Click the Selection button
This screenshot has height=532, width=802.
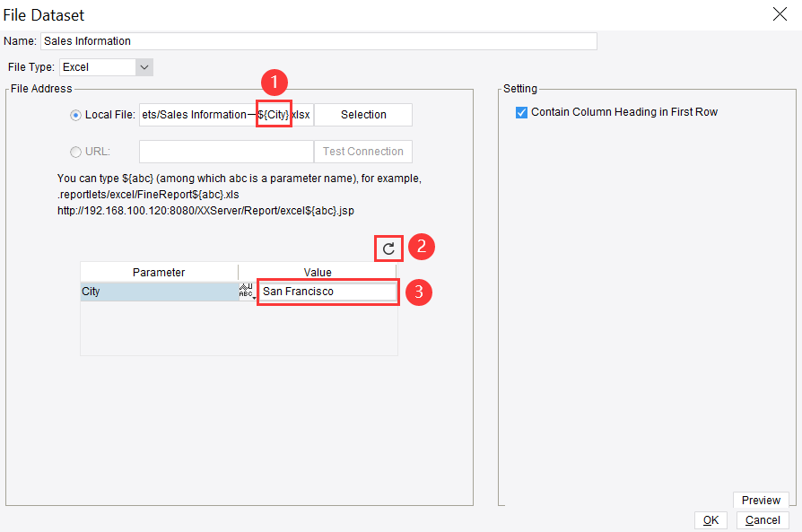(x=362, y=114)
